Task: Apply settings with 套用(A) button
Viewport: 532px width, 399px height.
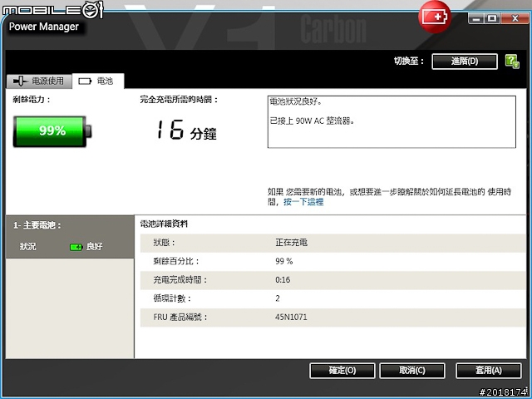Action: click(x=488, y=371)
